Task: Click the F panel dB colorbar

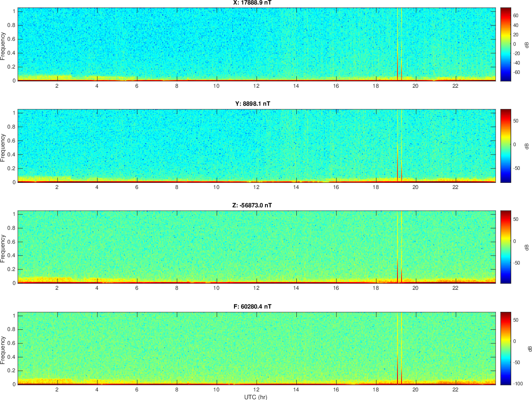Action: click(506, 348)
